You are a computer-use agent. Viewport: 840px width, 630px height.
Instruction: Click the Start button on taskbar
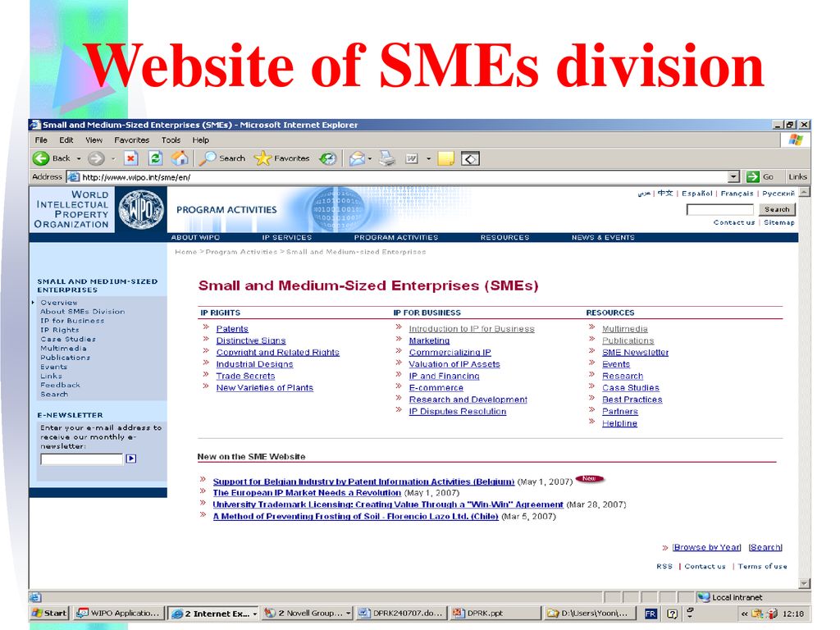point(50,614)
